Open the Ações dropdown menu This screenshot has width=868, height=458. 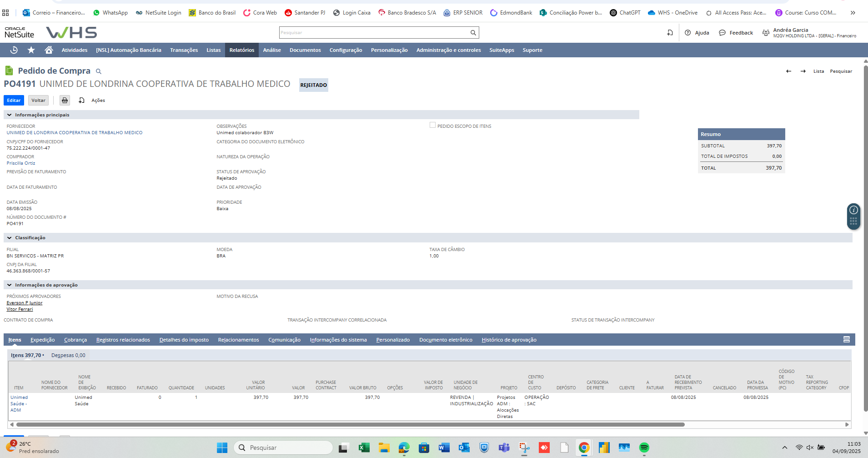click(98, 101)
